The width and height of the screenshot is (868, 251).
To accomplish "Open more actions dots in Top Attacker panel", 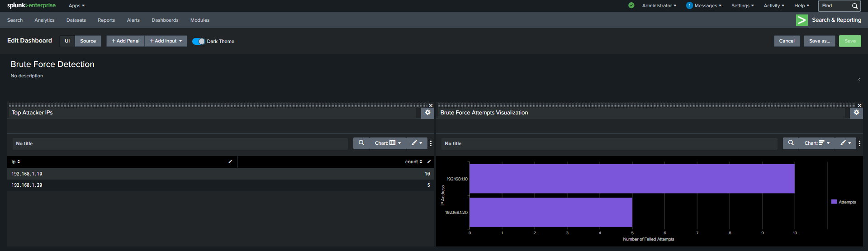I will pyautogui.click(x=431, y=143).
